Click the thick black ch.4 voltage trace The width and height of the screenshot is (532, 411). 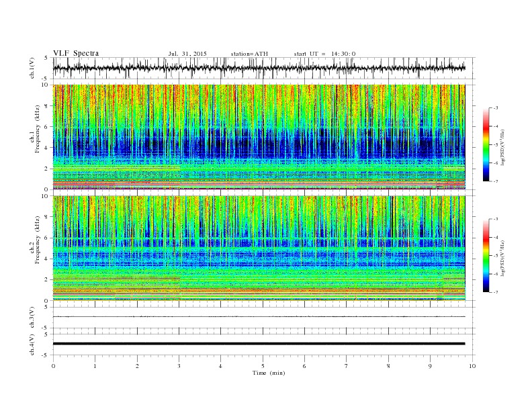(x=259, y=344)
